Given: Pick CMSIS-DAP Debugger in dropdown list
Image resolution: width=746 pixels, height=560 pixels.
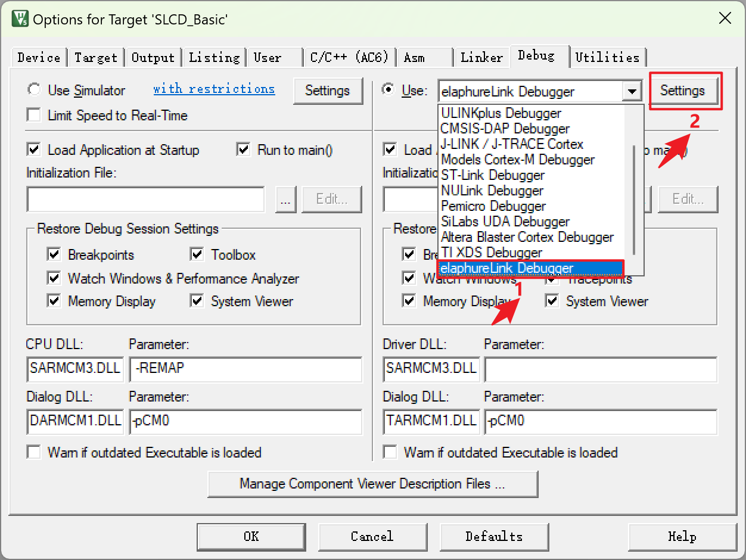Looking at the screenshot, I should [505, 129].
